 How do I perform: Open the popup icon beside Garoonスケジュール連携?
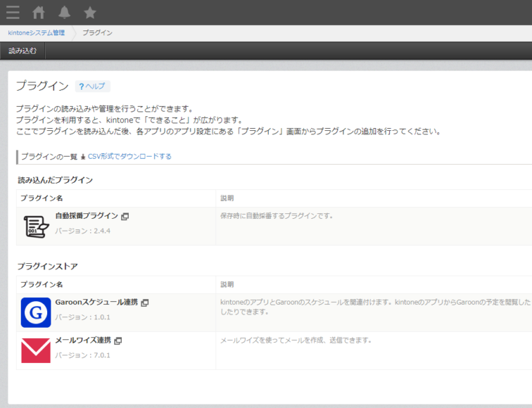[x=145, y=303]
